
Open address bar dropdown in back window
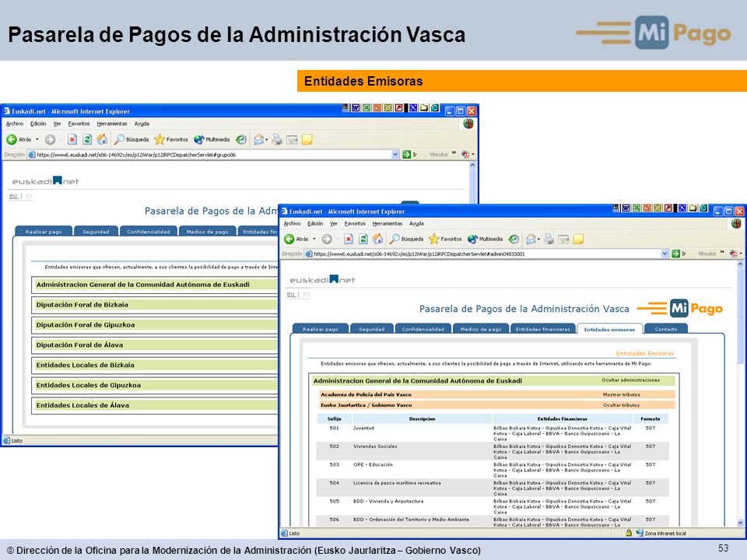point(395,154)
